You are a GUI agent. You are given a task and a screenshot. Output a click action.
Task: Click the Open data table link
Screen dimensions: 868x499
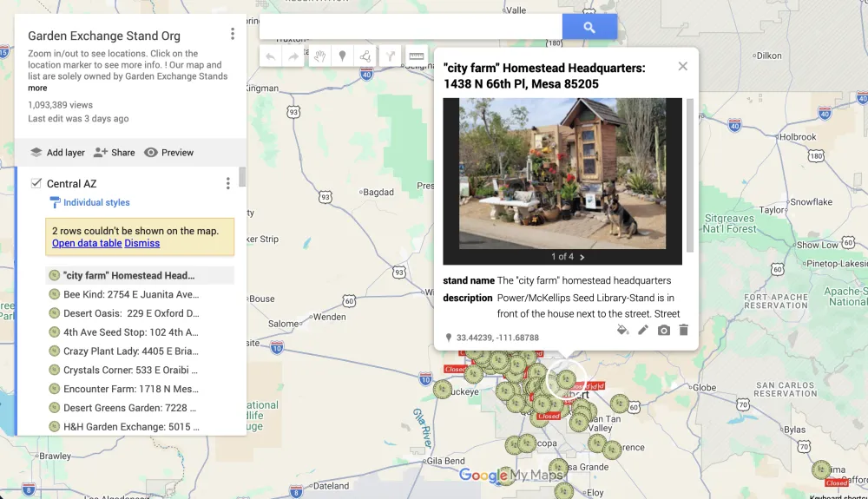[x=87, y=243]
